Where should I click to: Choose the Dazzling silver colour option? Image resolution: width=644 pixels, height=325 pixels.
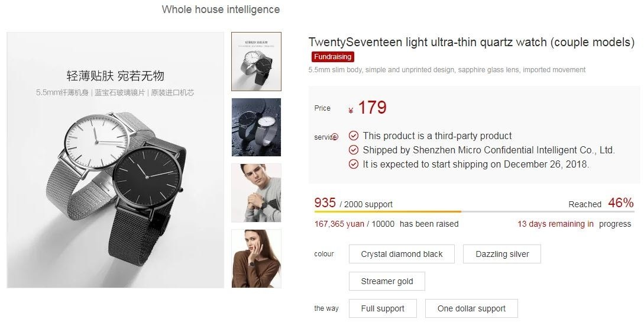502,254
